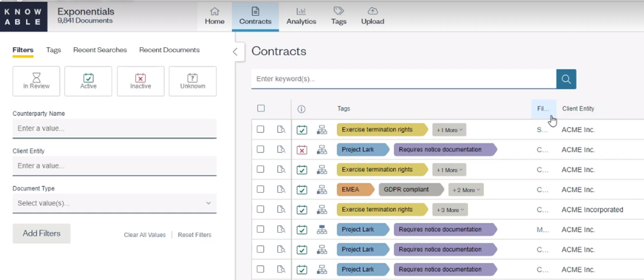This screenshot has width=644, height=280.
Task: Tick the select-all checkbox in table header
Action: click(x=261, y=108)
